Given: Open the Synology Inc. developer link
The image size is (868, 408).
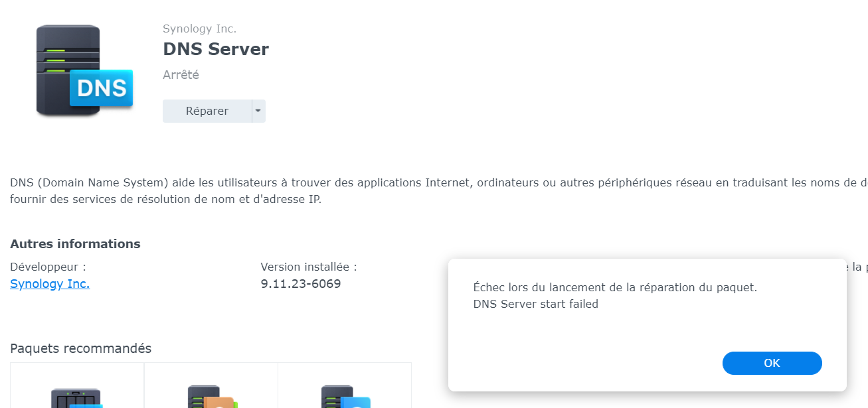Looking at the screenshot, I should point(50,284).
